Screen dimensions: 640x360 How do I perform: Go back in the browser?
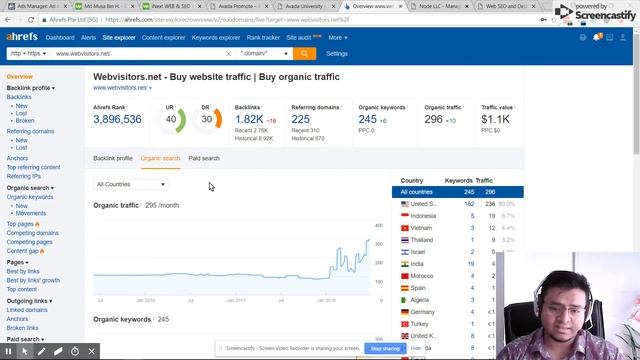[8, 20]
